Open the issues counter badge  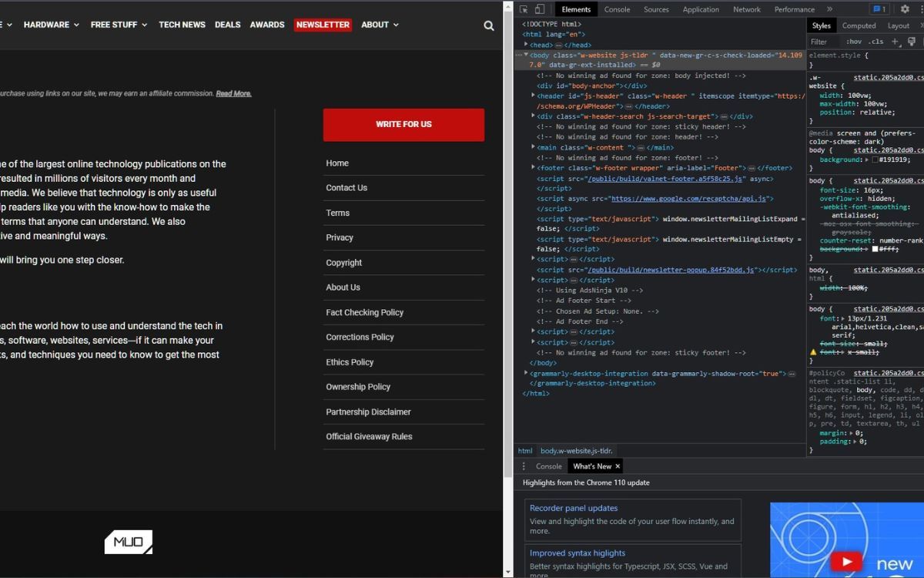pos(879,9)
